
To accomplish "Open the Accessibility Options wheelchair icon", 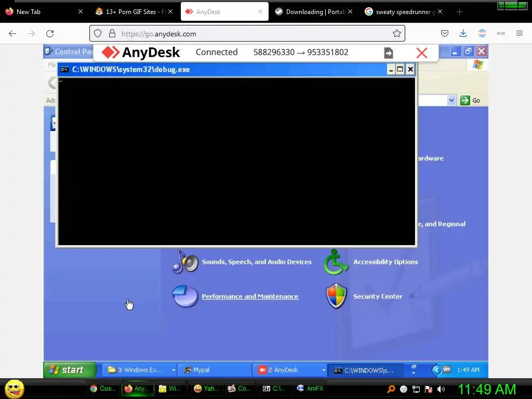I will pos(336,262).
